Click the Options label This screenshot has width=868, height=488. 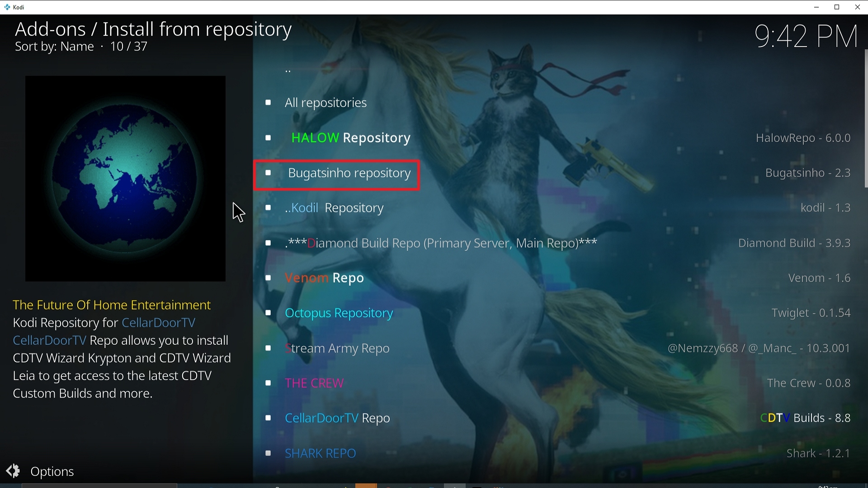(x=52, y=472)
